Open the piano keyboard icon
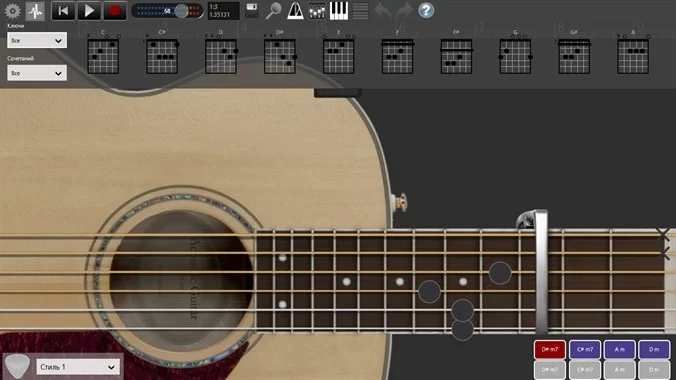Image resolution: width=676 pixels, height=380 pixels. 339,11
